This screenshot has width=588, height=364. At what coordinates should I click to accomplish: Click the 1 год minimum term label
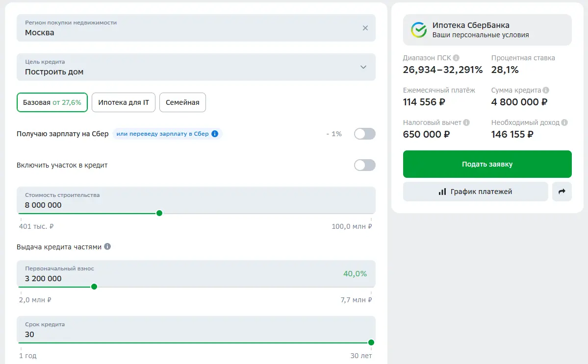click(28, 355)
